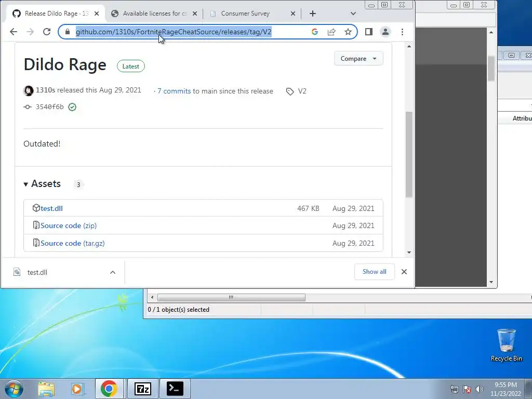Open the 1310s author link
This screenshot has height=399, width=532.
coord(46,90)
